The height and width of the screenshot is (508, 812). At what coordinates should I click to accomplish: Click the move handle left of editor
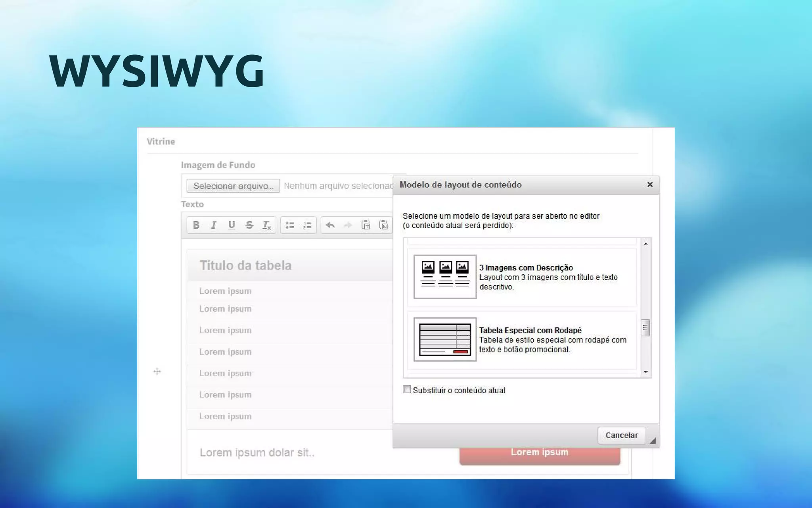point(157,371)
